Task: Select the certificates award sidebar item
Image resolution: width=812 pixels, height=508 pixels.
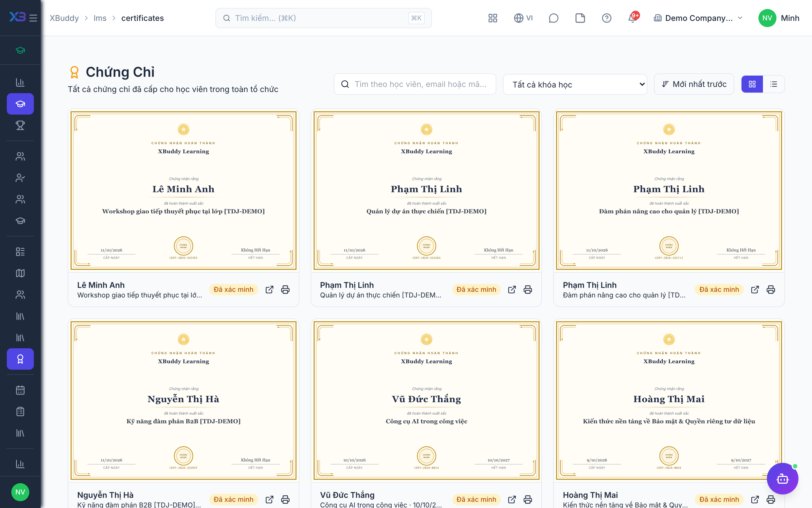Action: (20, 359)
